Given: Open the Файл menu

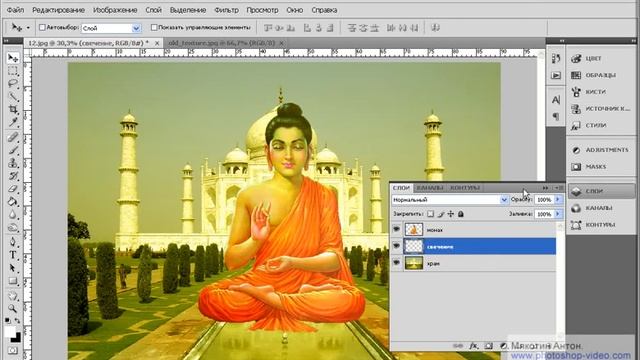Looking at the screenshot, I should (16, 10).
